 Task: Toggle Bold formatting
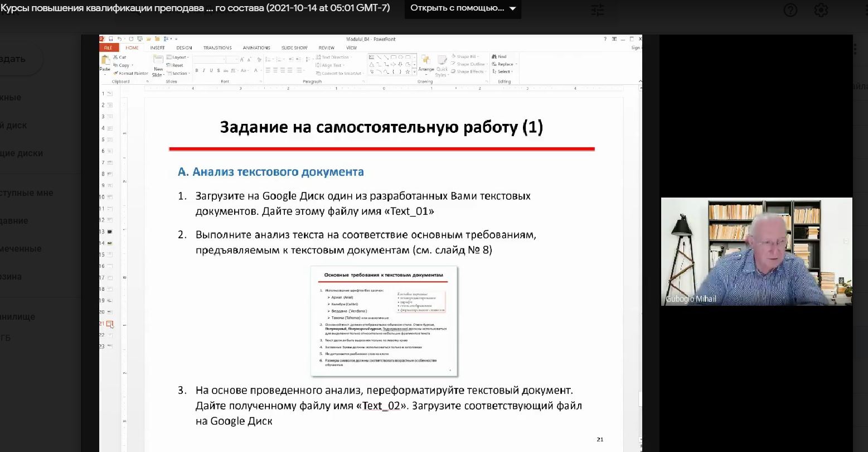point(197,70)
